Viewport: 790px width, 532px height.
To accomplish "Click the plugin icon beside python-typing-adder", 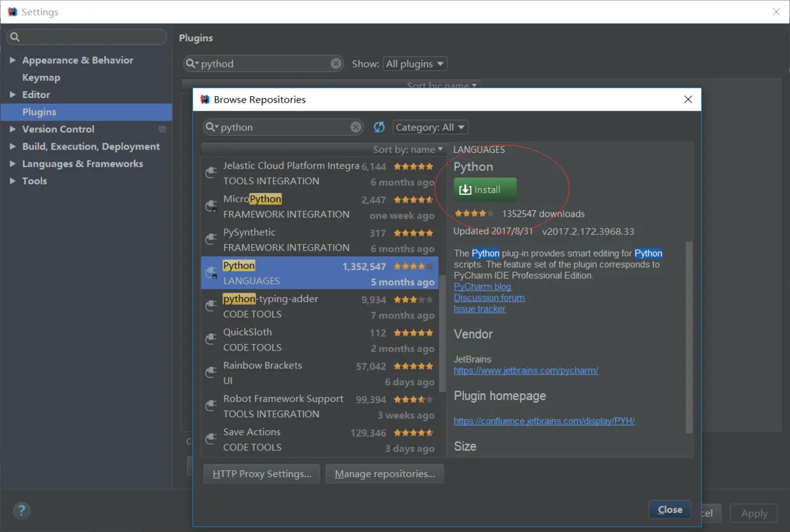I will 211,306.
